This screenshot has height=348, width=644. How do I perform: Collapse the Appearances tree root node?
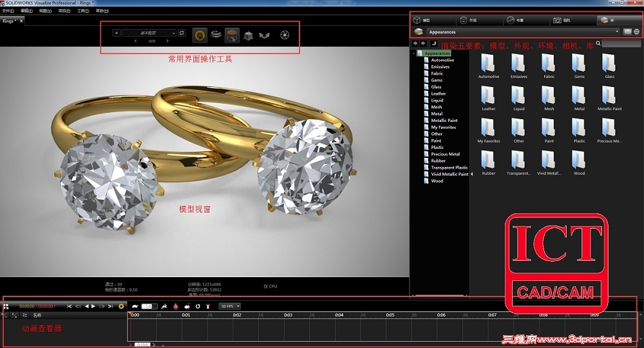[x=414, y=53]
